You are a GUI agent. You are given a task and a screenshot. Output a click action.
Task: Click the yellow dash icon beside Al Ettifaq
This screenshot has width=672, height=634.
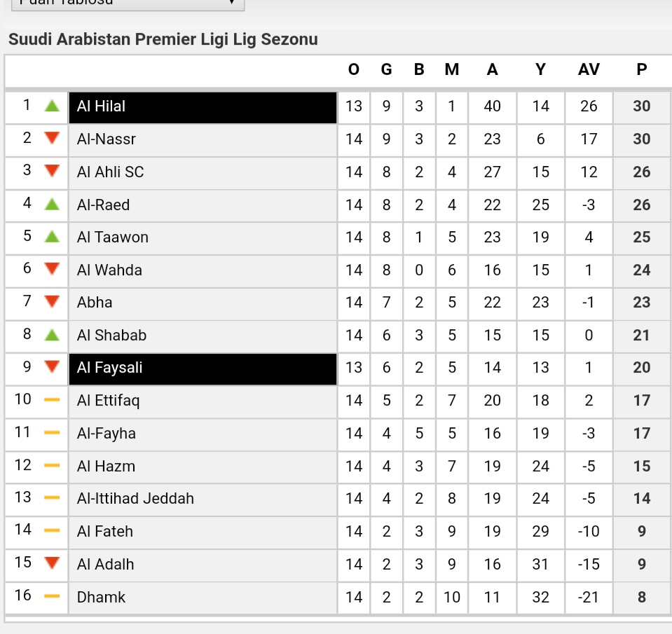coord(52,400)
